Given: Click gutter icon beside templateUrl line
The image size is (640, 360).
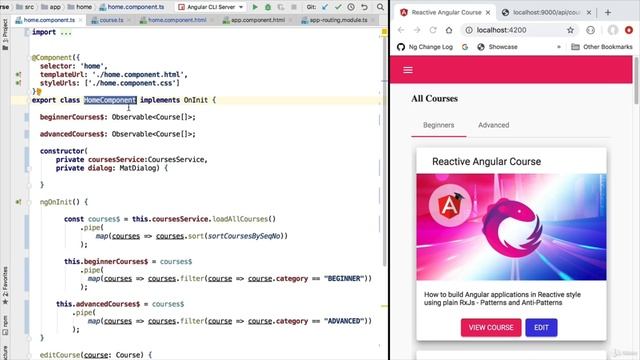Looking at the screenshot, I should pos(18,74).
